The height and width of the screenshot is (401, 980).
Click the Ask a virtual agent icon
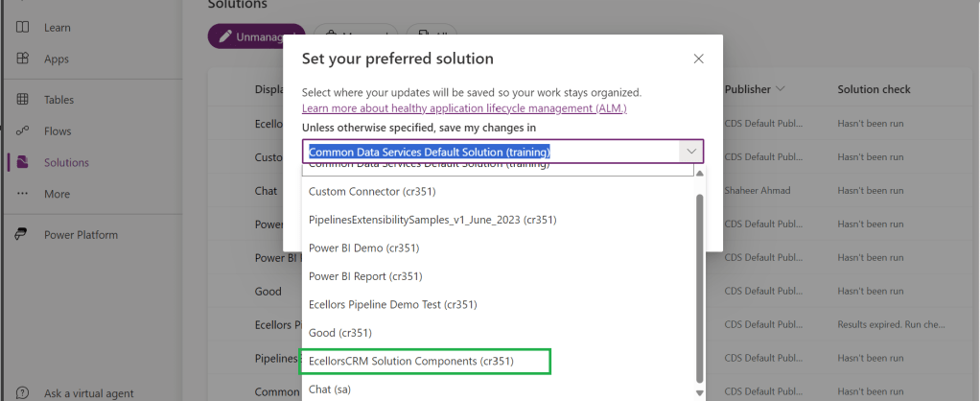(x=23, y=393)
